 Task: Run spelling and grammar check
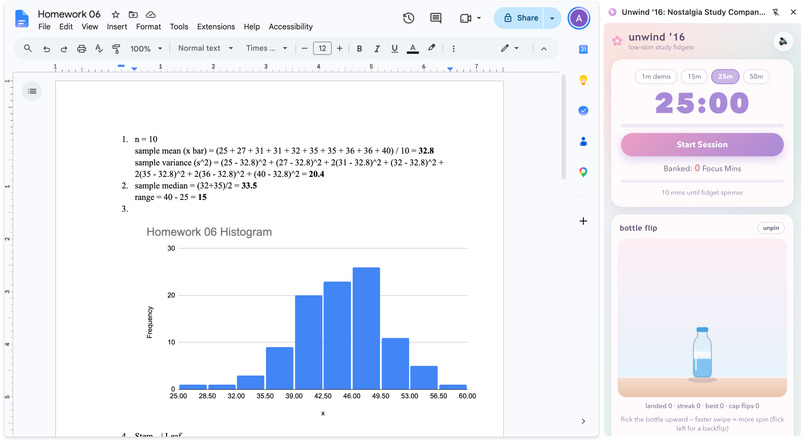point(99,49)
